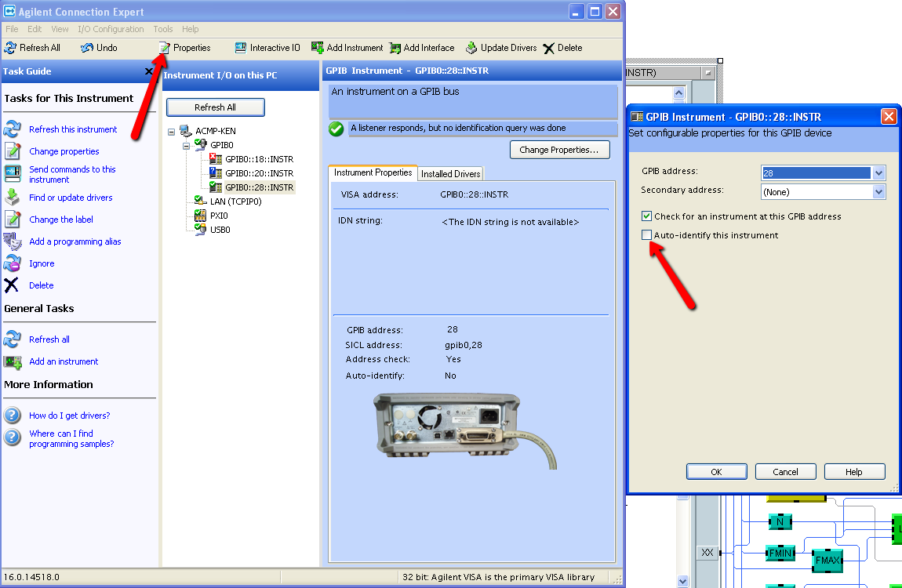Click the LAN (TCPIP0) interface icon
Image resolution: width=902 pixels, height=588 pixels.
(x=200, y=201)
